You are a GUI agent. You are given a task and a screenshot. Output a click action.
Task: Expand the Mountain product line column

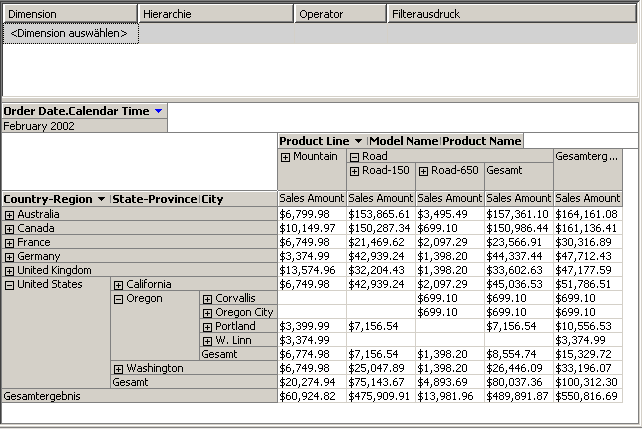tap(285, 157)
